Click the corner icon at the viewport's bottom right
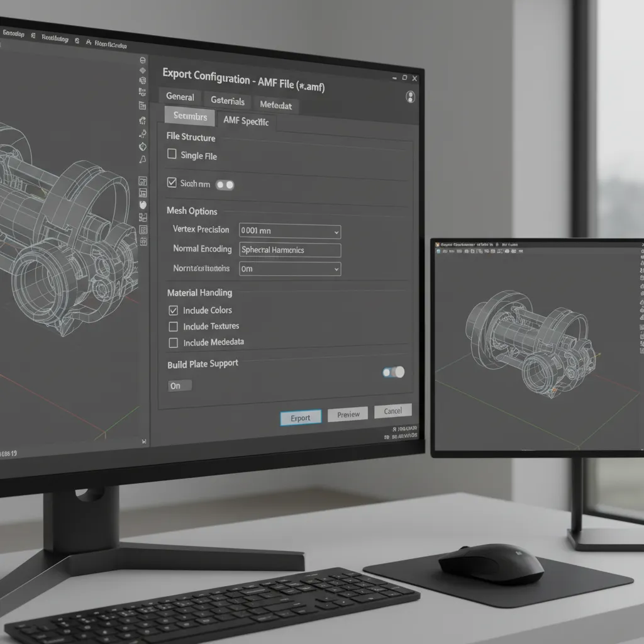 tap(144, 441)
